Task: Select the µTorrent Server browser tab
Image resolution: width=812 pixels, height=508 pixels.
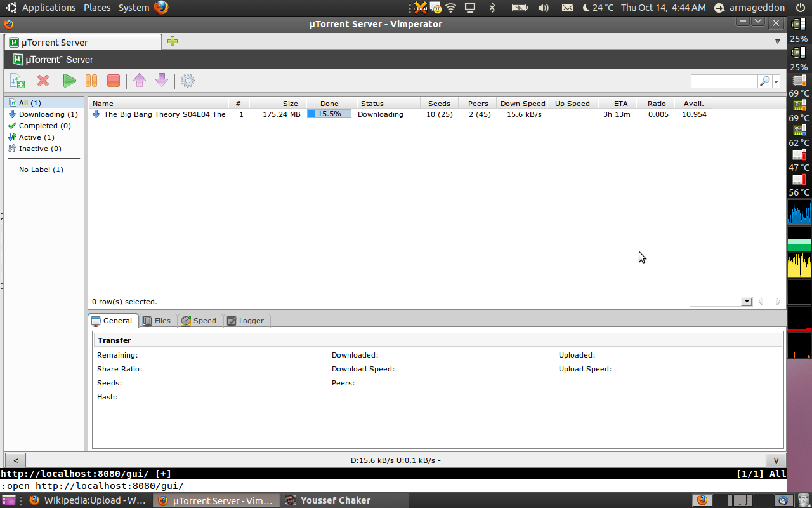Action: 83,42
